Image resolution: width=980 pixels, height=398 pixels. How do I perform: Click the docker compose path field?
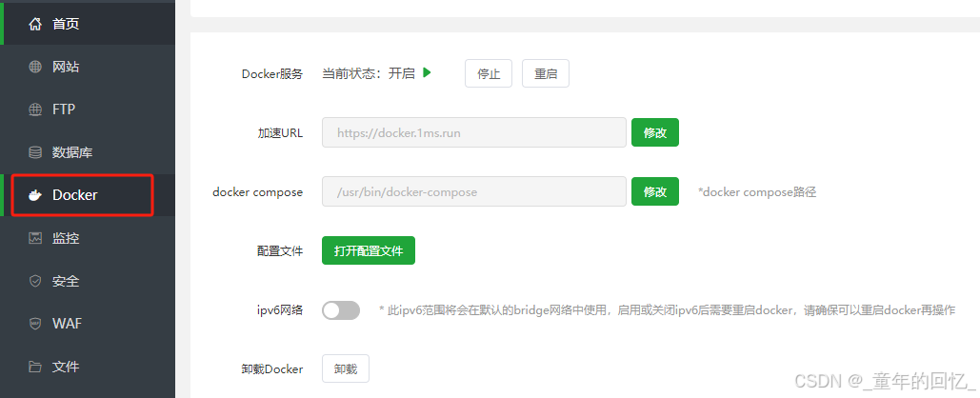[x=473, y=191]
